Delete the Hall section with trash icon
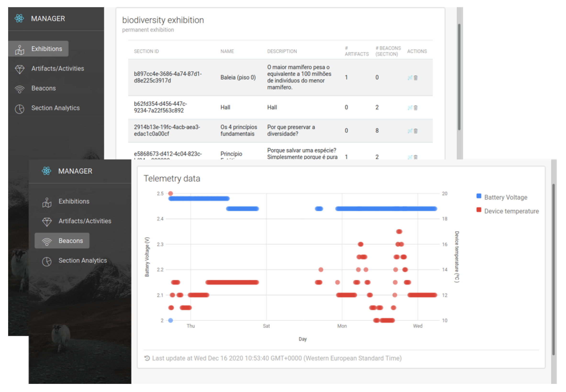Viewport: 566px width, 392px height. 415,108
